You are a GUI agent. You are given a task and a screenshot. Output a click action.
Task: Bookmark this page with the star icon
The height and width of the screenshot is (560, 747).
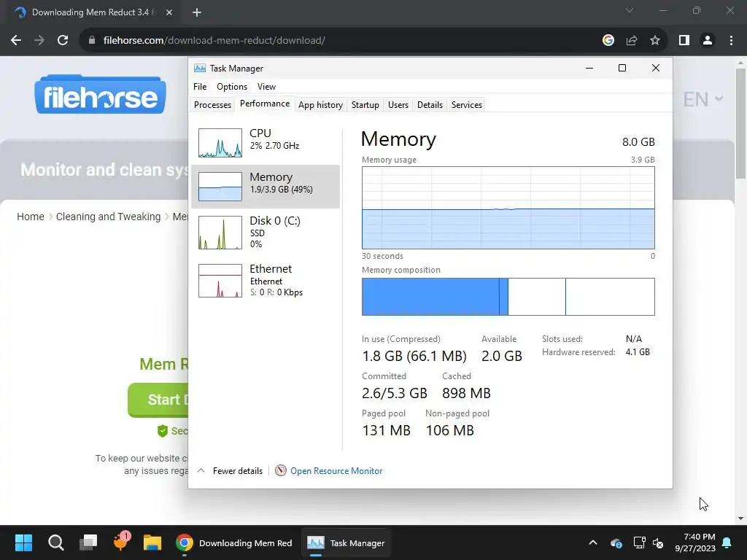pos(655,41)
